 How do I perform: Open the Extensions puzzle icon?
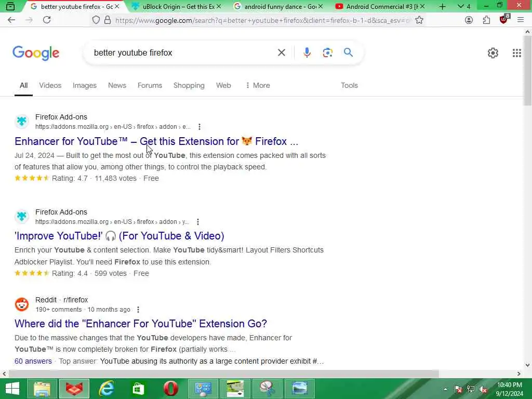486,20
